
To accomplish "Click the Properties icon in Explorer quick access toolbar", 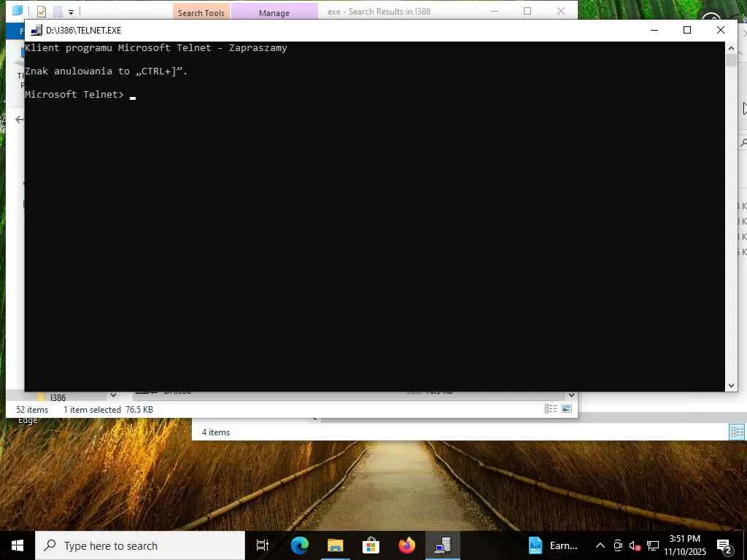I will (42, 12).
